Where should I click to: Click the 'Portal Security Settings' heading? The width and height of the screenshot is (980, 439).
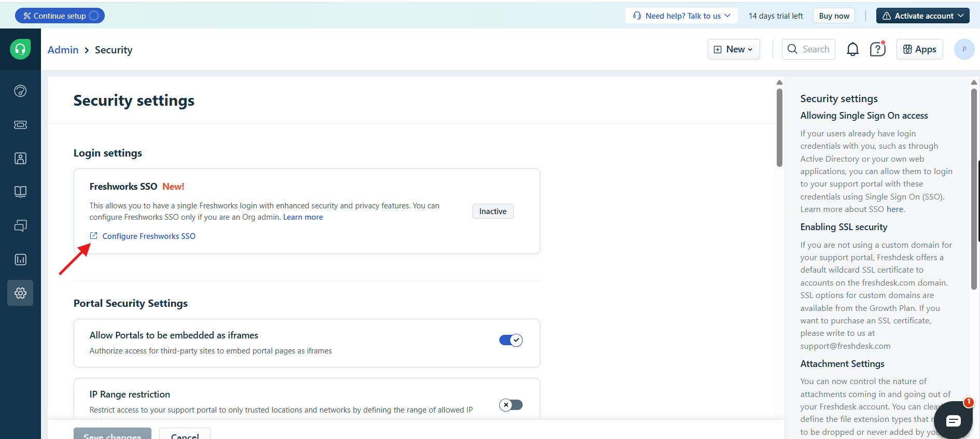(131, 303)
